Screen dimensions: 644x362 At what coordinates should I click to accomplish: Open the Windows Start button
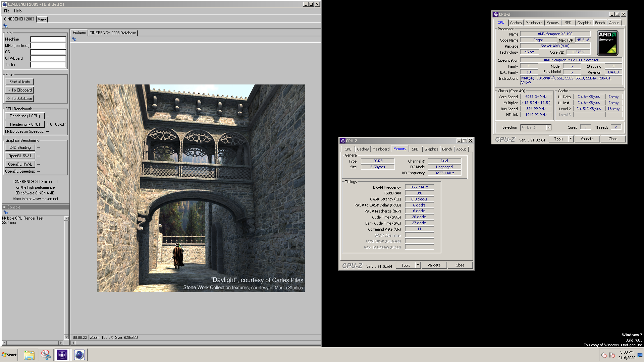tap(9, 355)
